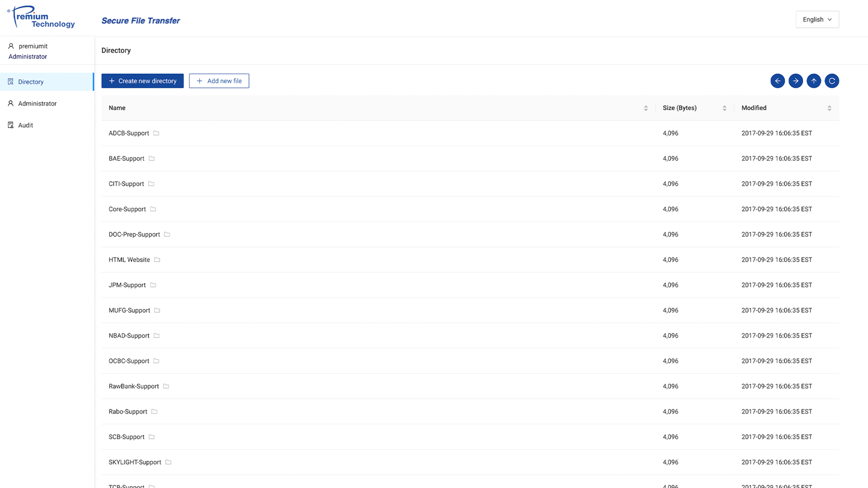This screenshot has width=868, height=488.
Task: Sort by Size (Bytes) column arrows
Action: click(x=725, y=108)
